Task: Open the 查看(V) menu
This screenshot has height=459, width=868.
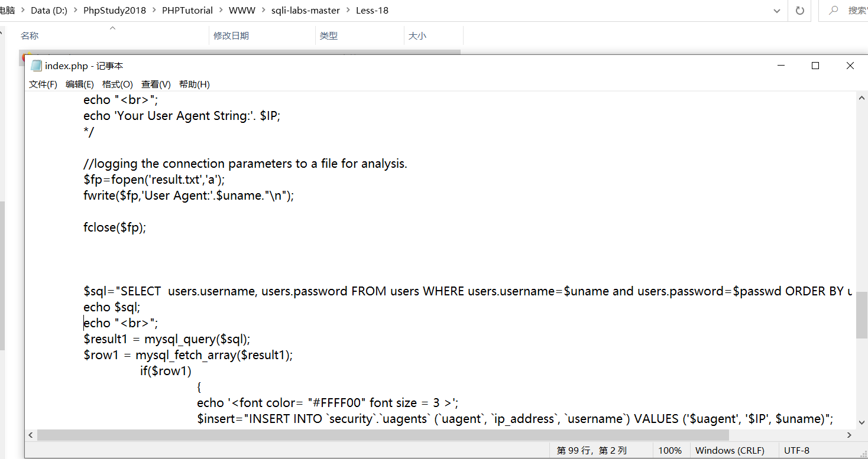Action: 156,84
